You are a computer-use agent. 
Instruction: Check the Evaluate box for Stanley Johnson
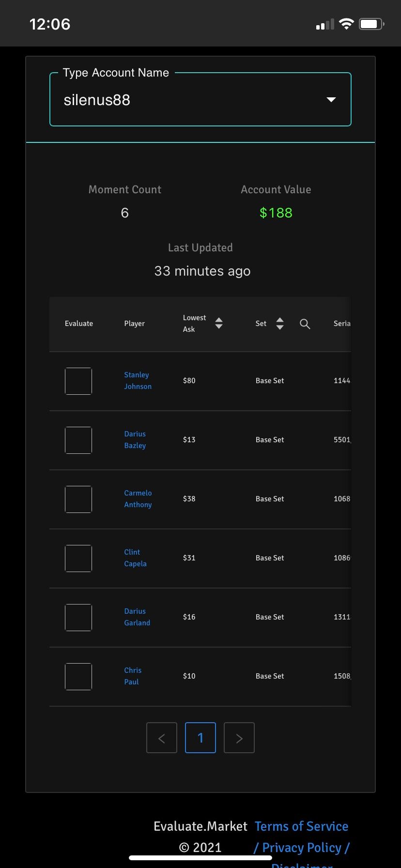[x=78, y=381]
